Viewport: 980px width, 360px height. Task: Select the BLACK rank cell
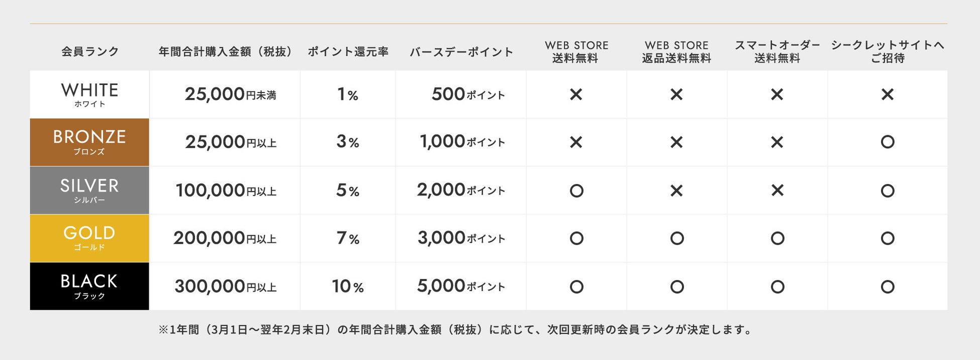tap(89, 286)
